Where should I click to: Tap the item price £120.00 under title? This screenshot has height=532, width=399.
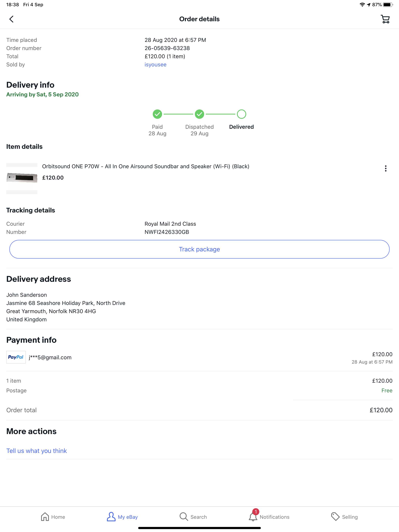click(53, 178)
